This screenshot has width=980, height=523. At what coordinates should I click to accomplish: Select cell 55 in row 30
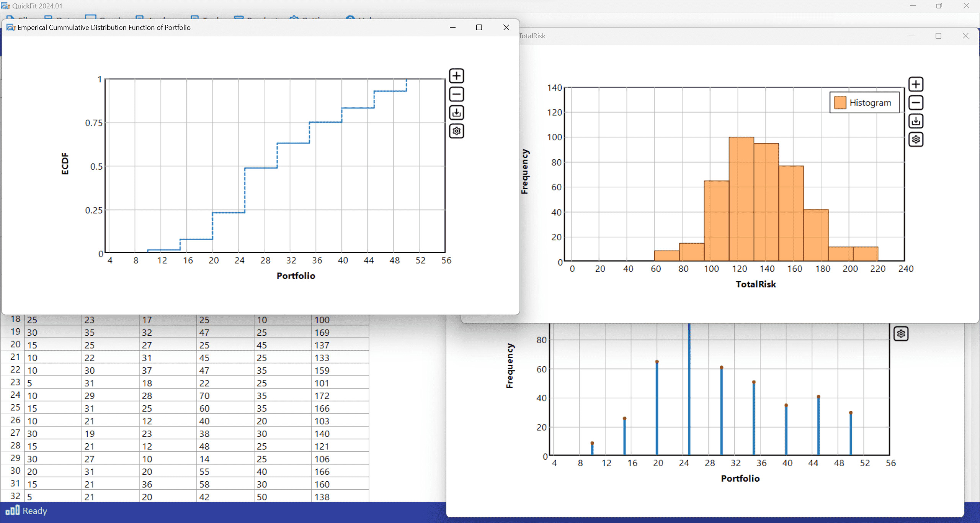tap(225, 472)
